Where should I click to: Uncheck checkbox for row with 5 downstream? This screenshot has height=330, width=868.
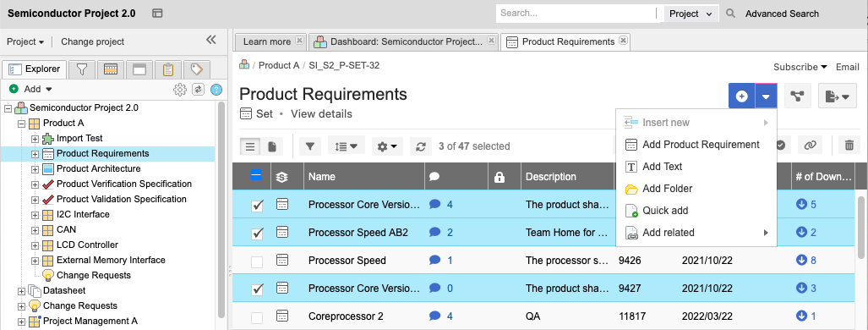pyautogui.click(x=257, y=206)
